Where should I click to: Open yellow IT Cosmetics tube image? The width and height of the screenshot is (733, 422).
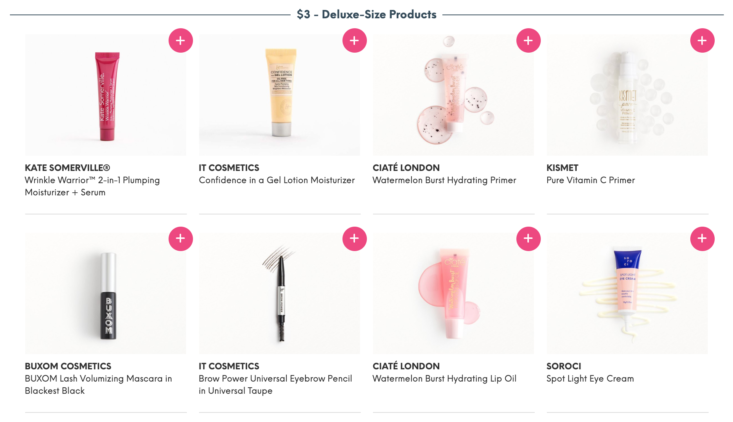(x=279, y=95)
